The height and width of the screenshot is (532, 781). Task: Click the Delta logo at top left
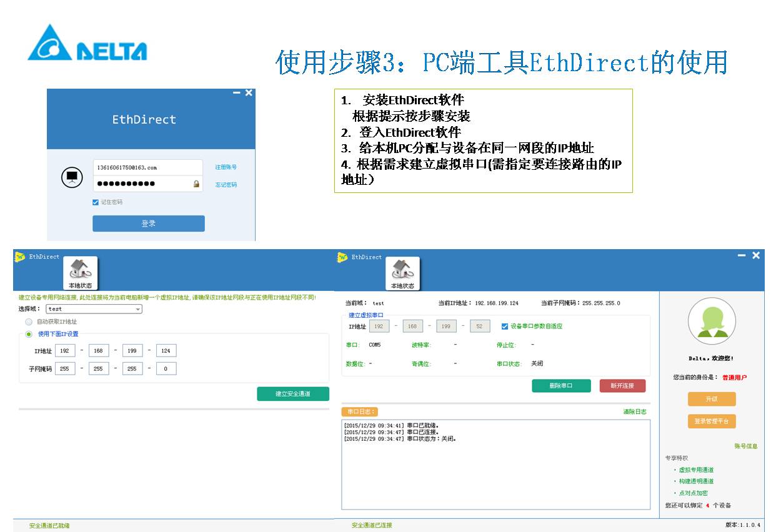pyautogui.click(x=87, y=43)
